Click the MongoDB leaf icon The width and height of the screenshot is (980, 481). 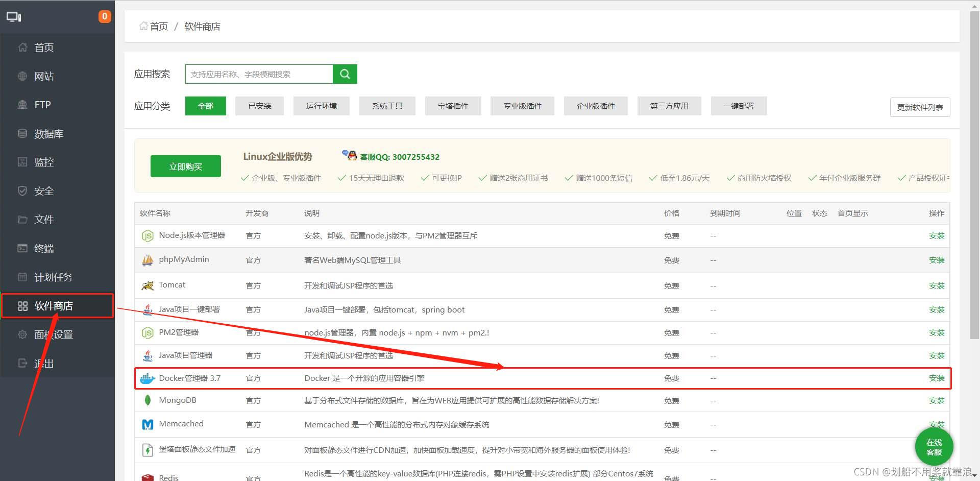pos(148,400)
